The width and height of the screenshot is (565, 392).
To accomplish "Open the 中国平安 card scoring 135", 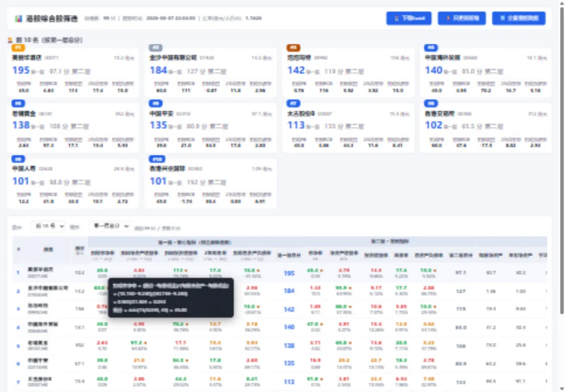I will [x=211, y=128].
